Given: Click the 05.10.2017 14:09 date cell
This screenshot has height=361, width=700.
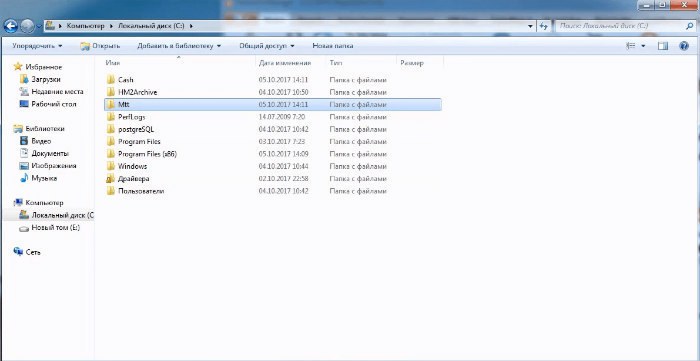Looking at the screenshot, I should pyautogui.click(x=283, y=154).
